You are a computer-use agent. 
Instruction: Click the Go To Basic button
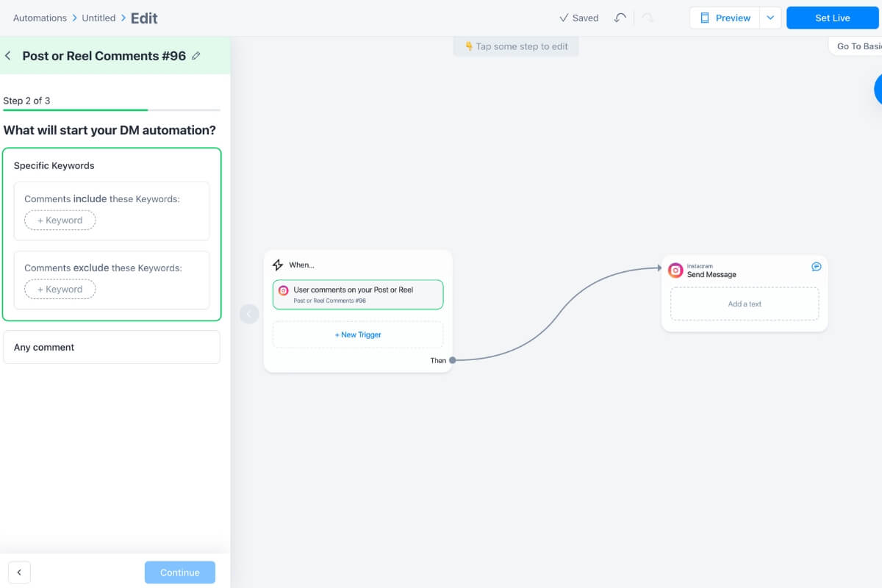(860, 46)
